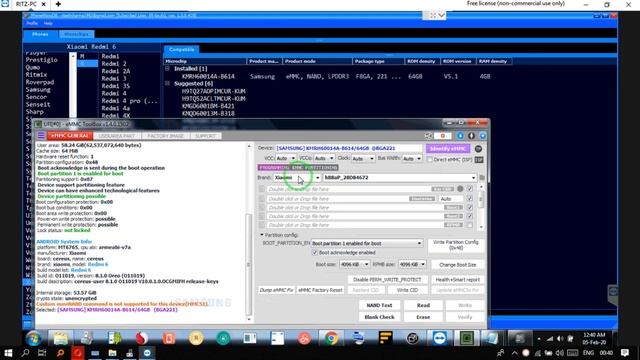Click the ISP pinout icon
This screenshot has width=640, height=360.
tap(479, 160)
